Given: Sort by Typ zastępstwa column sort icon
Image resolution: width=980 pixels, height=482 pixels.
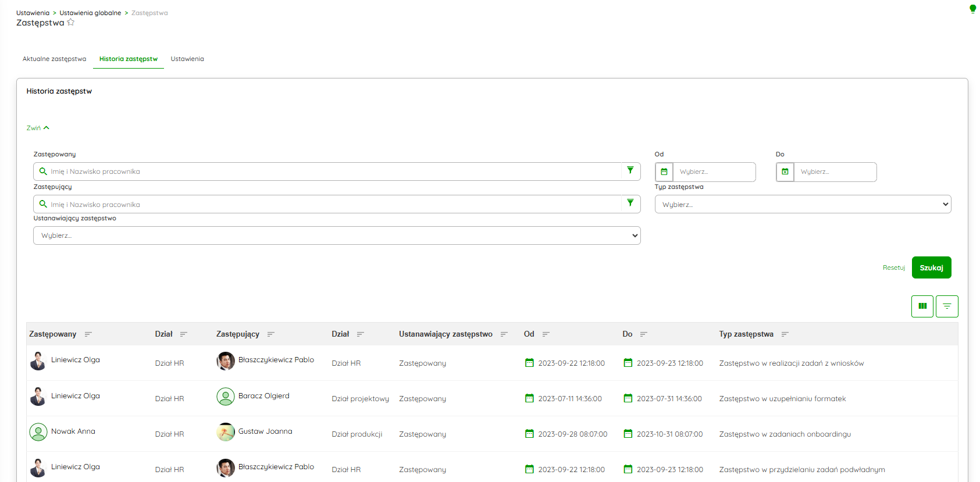Looking at the screenshot, I should pos(785,334).
